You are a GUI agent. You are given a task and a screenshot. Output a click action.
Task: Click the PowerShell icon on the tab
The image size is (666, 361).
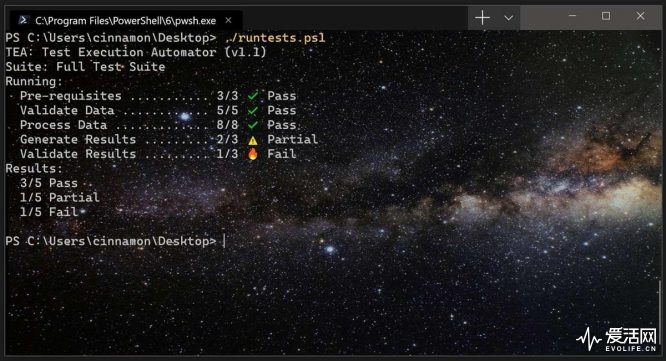tap(24, 20)
